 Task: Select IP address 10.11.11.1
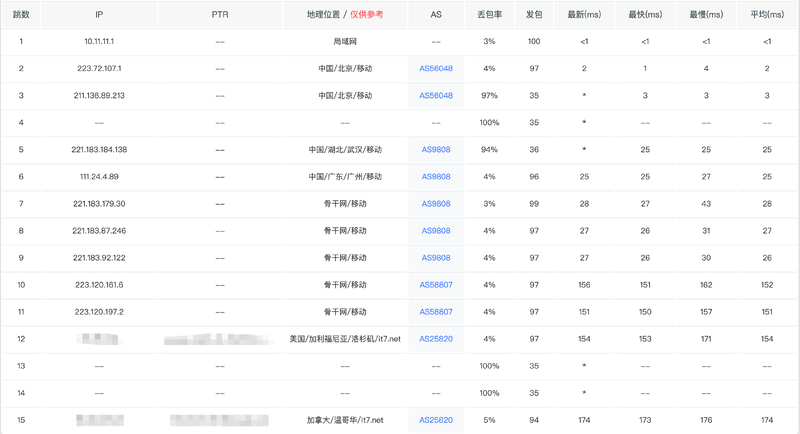pos(99,41)
